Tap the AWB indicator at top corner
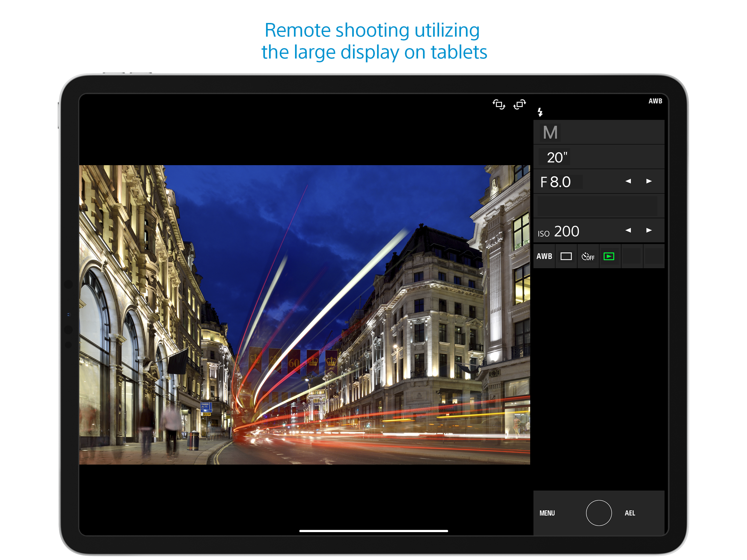 655,101
